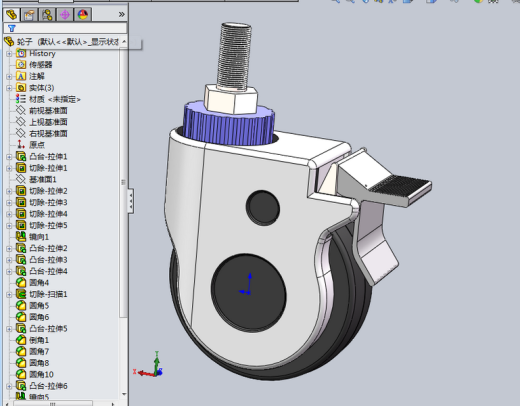Switch to the PropertyManager tab
The width and height of the screenshot is (520, 406).
click(x=29, y=15)
